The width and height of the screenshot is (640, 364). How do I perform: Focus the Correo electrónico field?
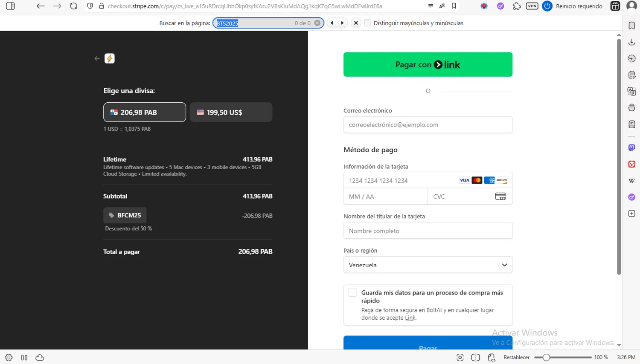428,125
